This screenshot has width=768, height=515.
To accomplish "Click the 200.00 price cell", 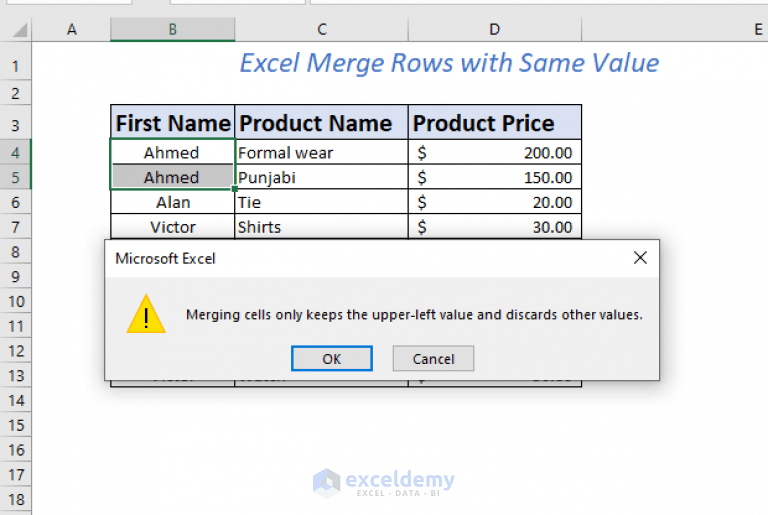I will click(495, 152).
